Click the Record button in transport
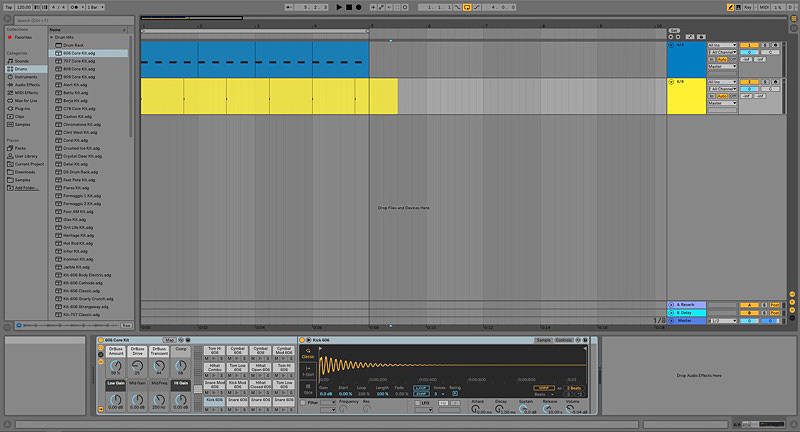Image resolution: width=800 pixels, height=432 pixels. tap(358, 7)
